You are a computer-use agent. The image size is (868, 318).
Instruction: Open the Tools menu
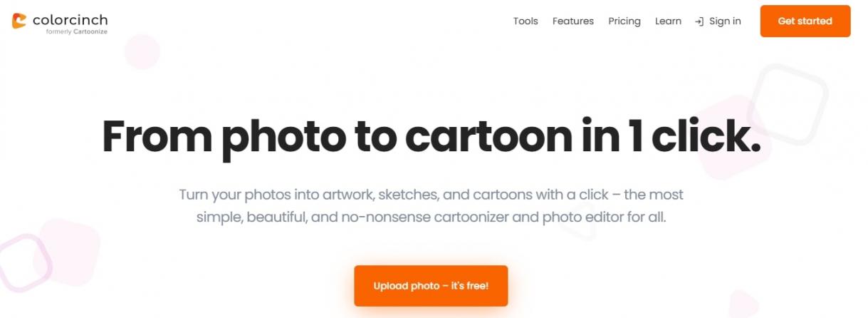point(525,21)
